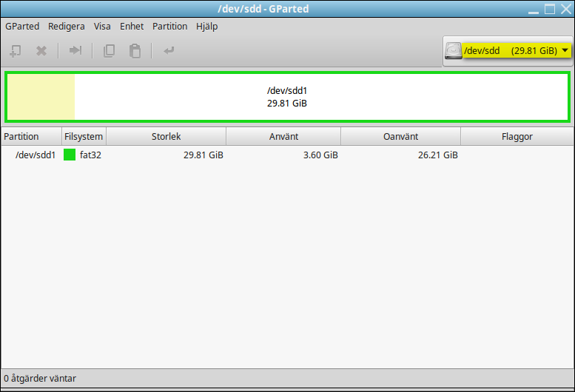Open the Enhet menu

coord(132,27)
